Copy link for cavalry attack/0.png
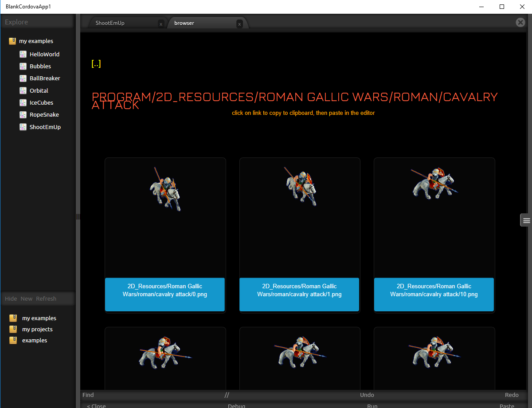 165,294
